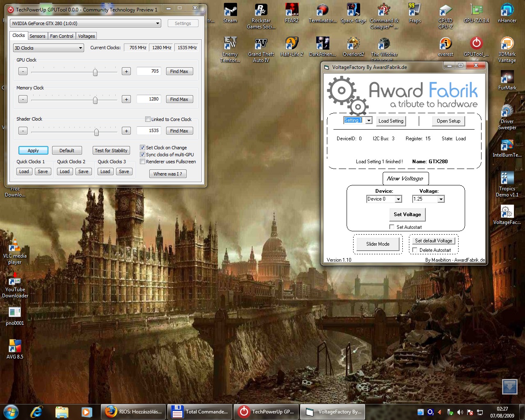Open Windows Explorer from the taskbar
The width and height of the screenshot is (525, 420).
62,411
